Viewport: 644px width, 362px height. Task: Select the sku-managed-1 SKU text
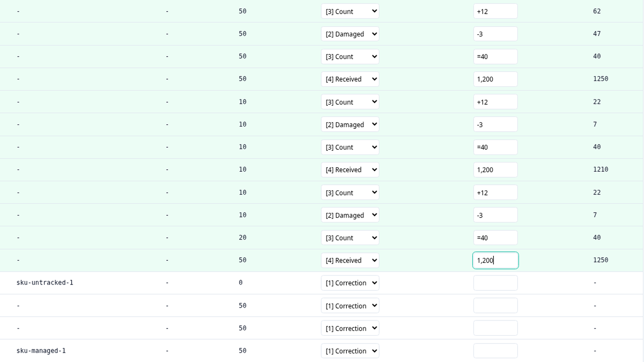click(41, 351)
